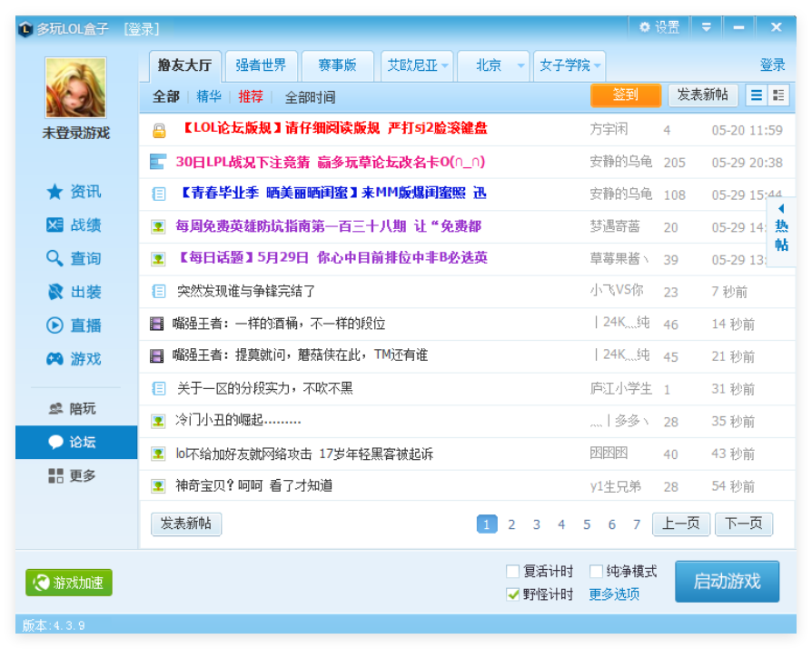
Task: Enable the 纯净模式 checkbox
Action: pyautogui.click(x=596, y=571)
